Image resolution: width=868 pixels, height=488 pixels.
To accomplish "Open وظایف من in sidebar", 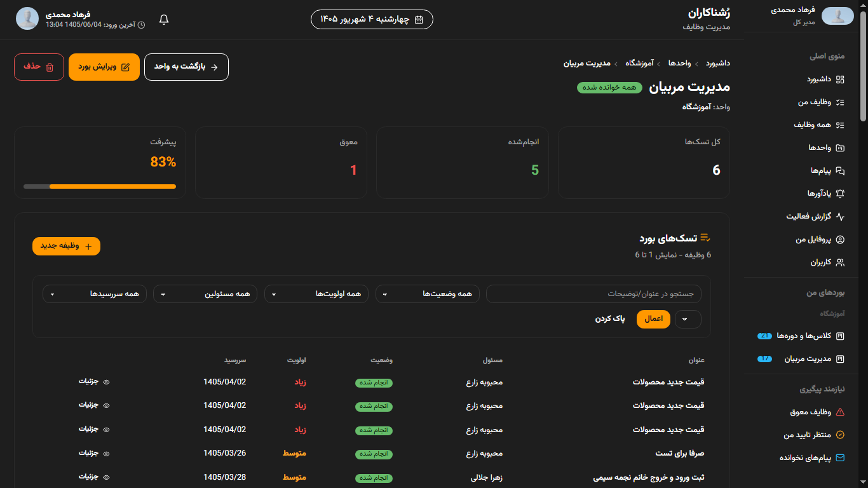I will tap(822, 102).
